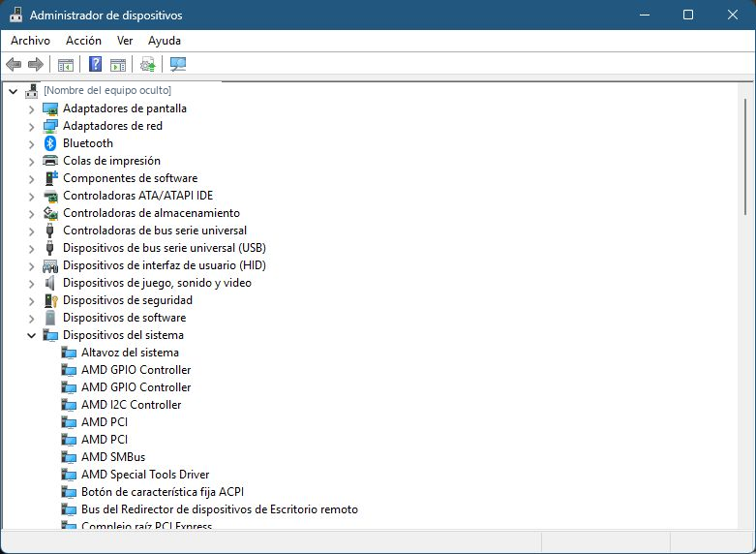The width and height of the screenshot is (756, 554).
Task: Expand Dispositivos de software
Action: click(31, 319)
